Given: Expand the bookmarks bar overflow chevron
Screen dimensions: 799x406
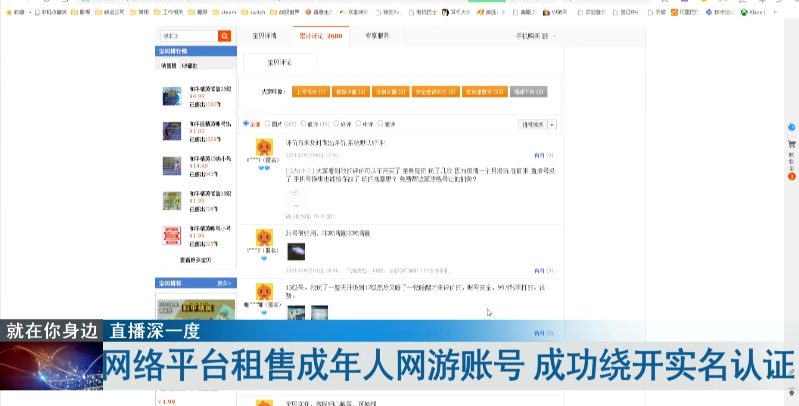Looking at the screenshot, I should pos(776,12).
